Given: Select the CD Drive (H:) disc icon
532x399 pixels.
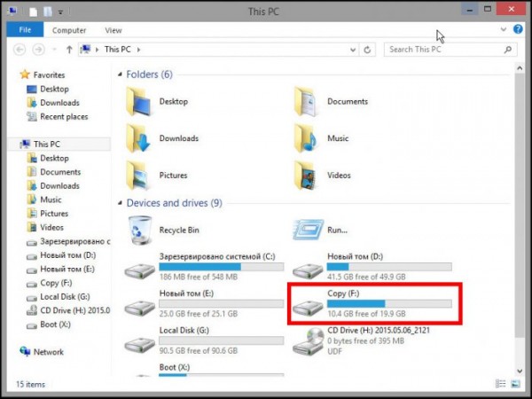Looking at the screenshot, I should [308, 341].
